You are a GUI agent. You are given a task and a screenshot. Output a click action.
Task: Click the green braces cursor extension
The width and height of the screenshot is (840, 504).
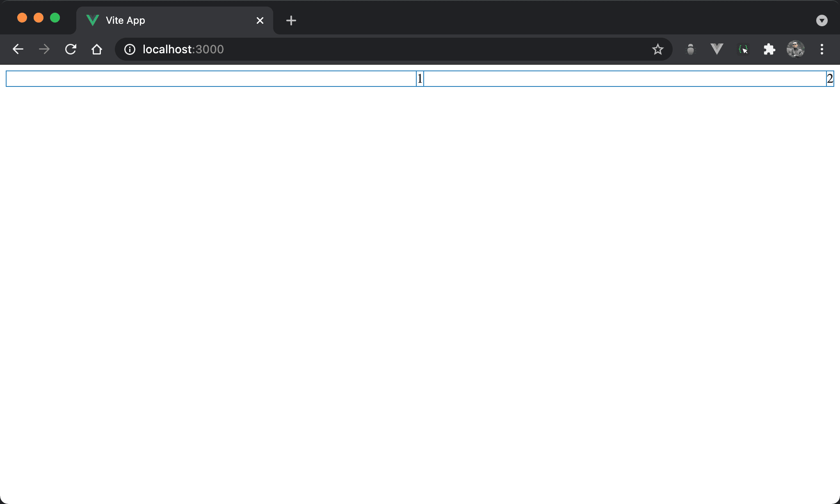[x=743, y=50]
